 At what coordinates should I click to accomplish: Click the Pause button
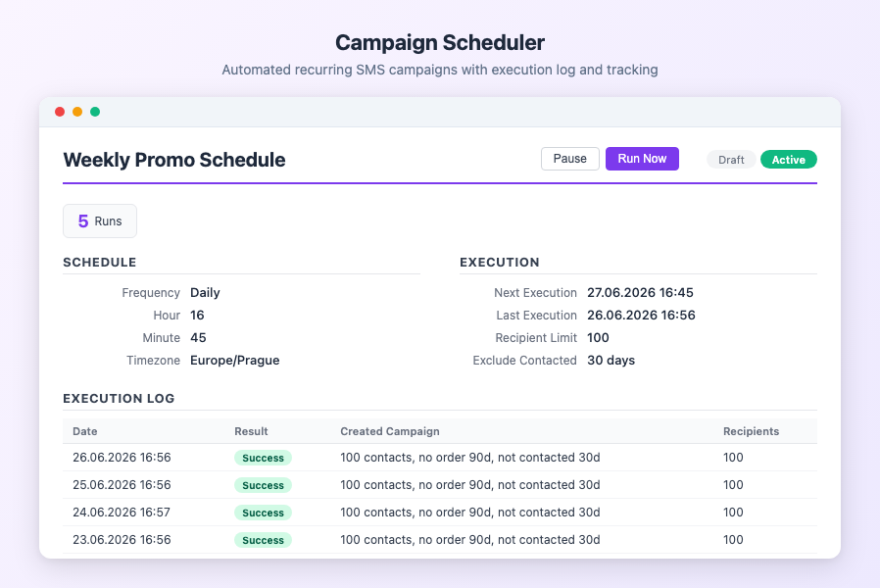tap(569, 159)
